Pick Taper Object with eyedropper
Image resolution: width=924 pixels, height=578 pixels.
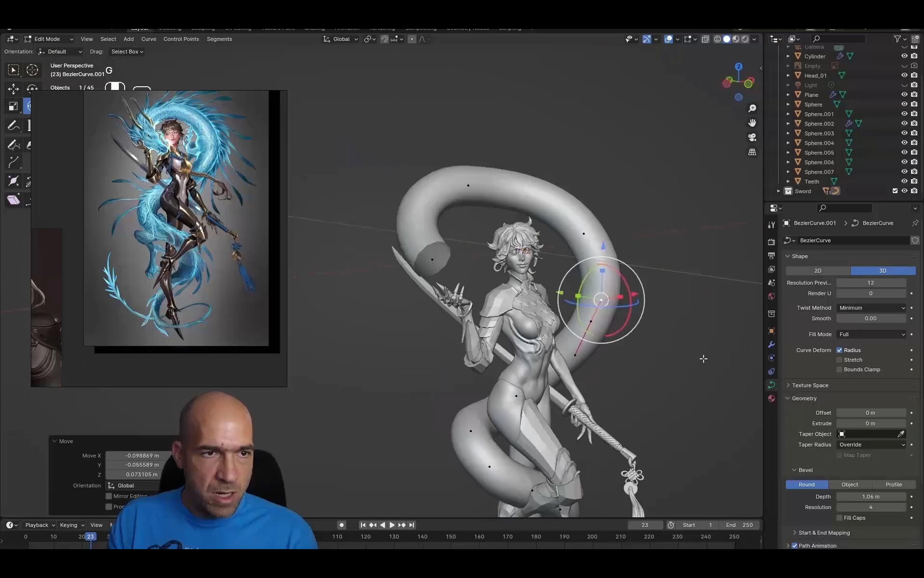pos(901,434)
